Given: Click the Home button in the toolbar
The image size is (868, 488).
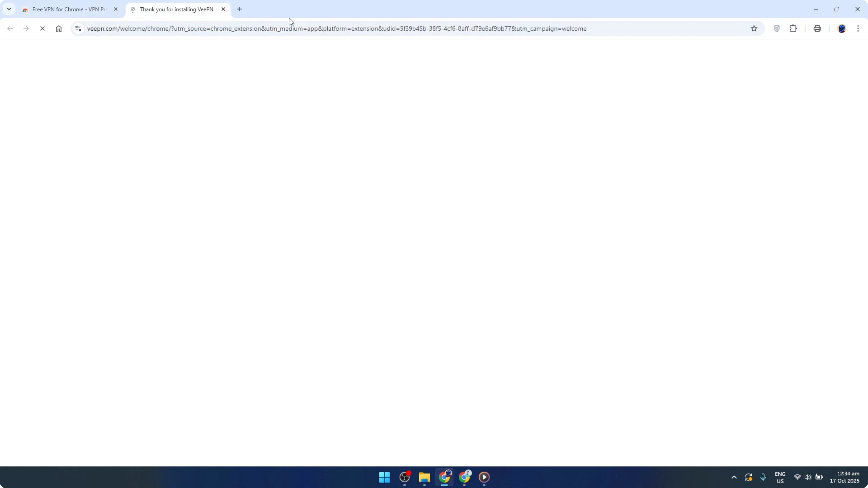Looking at the screenshot, I should 59,29.
